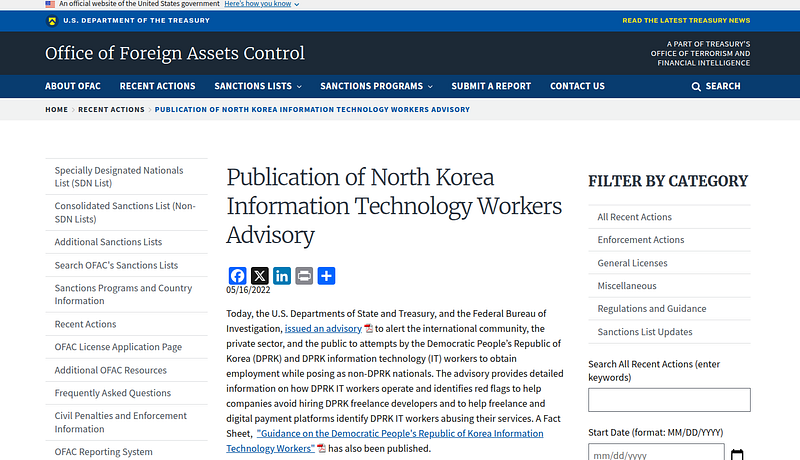Image resolution: width=800 pixels, height=460 pixels.
Task: Open Civil Penalties and Enforcement Information
Action: [x=127, y=422]
